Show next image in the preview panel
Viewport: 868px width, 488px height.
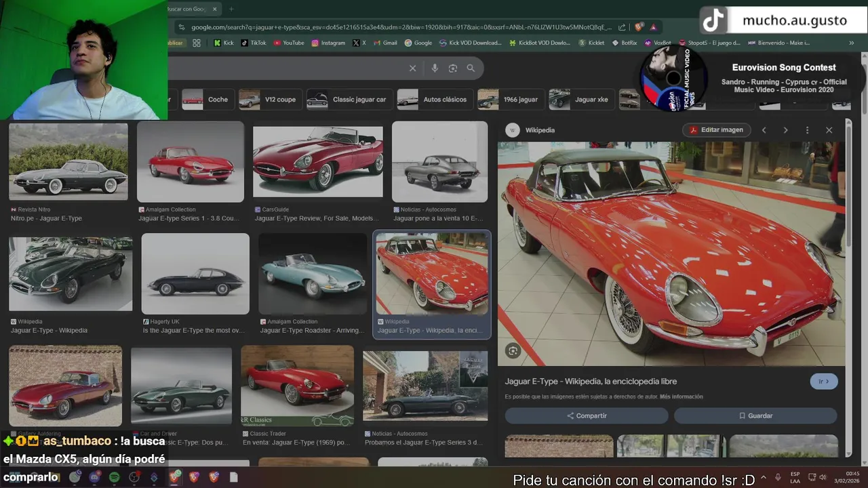785,130
